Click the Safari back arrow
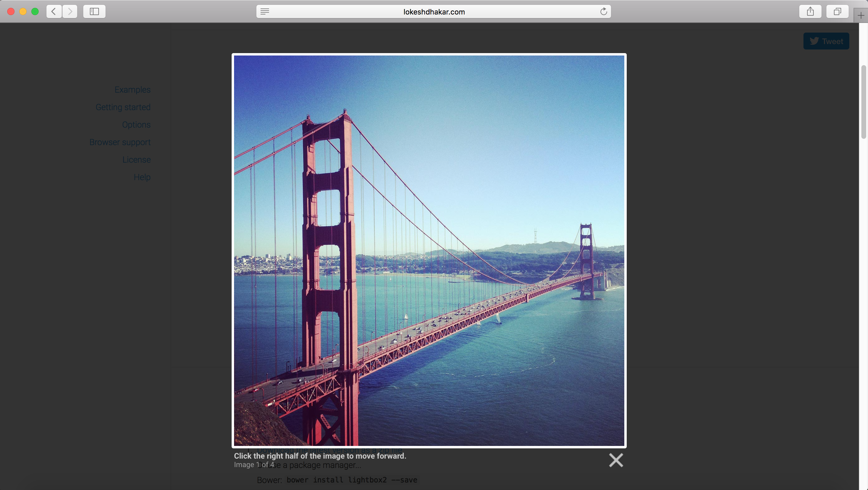The image size is (868, 490). [54, 11]
